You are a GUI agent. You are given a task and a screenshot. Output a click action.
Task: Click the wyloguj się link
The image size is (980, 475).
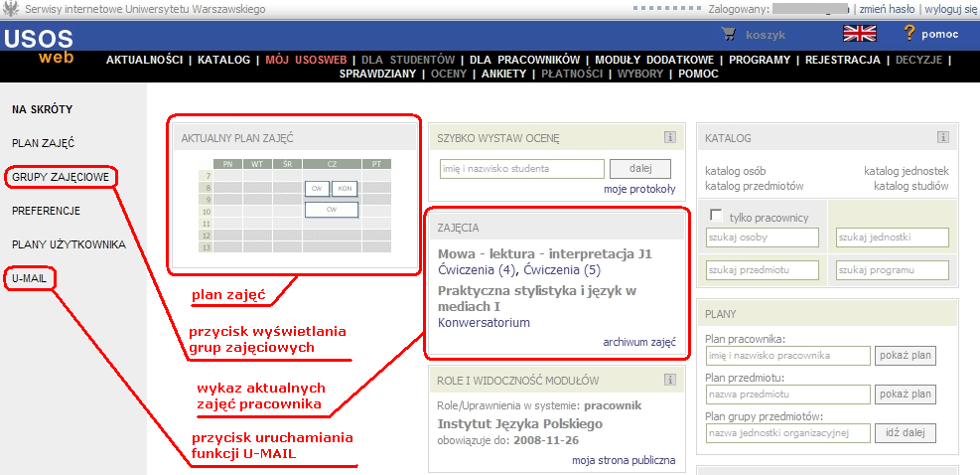point(951,9)
